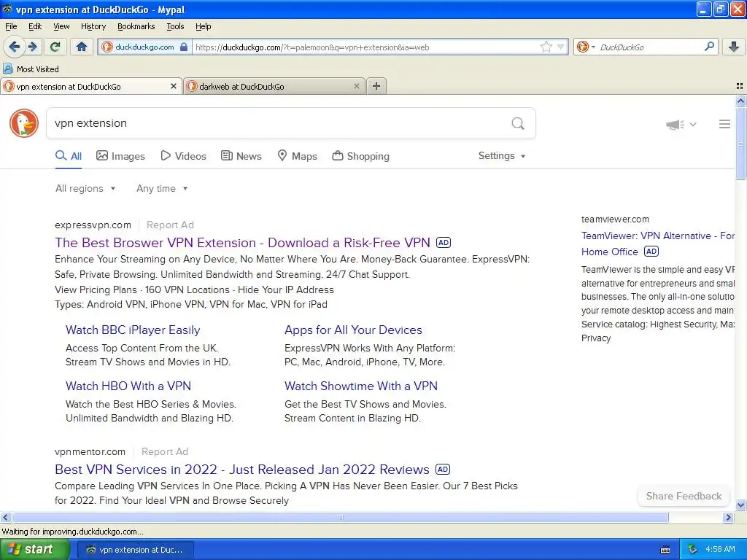Screen dimensions: 747x560
Task: Switch to Shopping results
Action: (360, 156)
